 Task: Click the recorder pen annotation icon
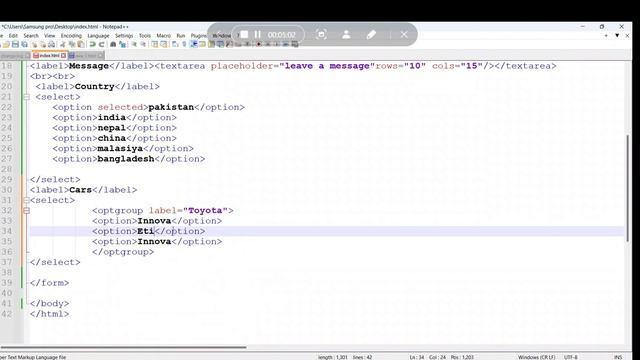tap(371, 35)
